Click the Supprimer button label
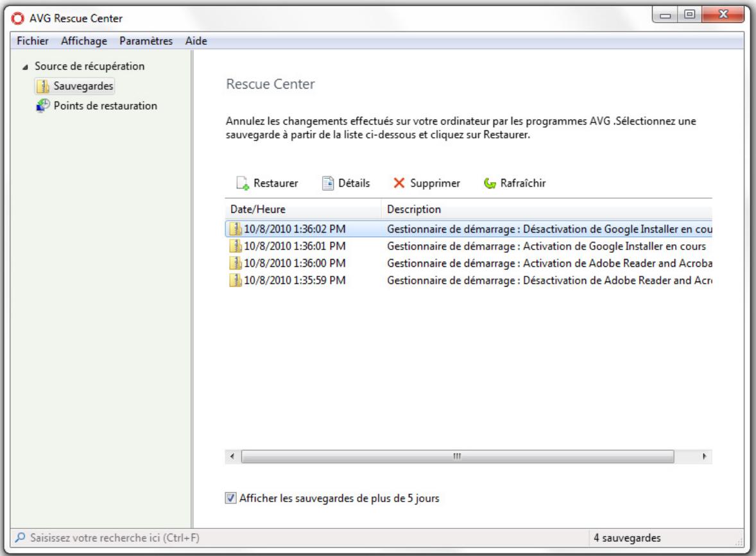Viewport: 756px width, 556px height. click(435, 183)
